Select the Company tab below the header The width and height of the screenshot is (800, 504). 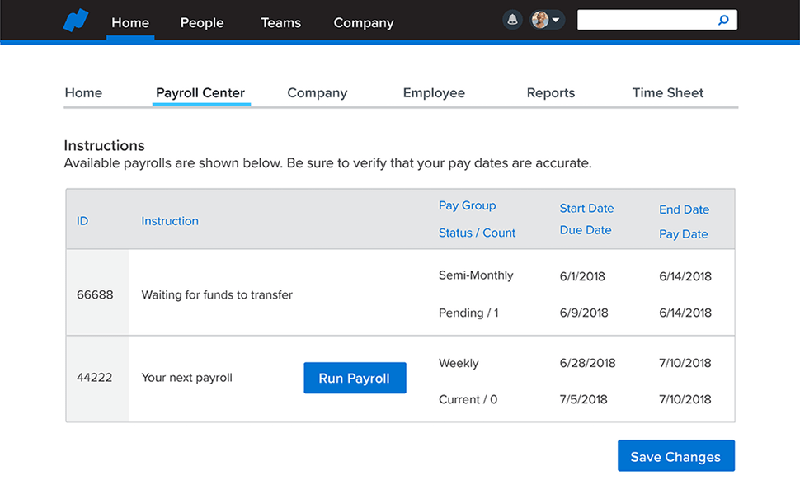(317, 93)
